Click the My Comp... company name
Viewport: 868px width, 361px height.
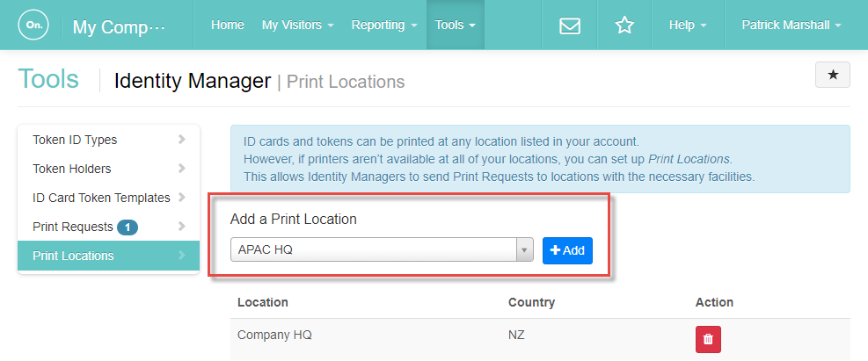[119, 26]
